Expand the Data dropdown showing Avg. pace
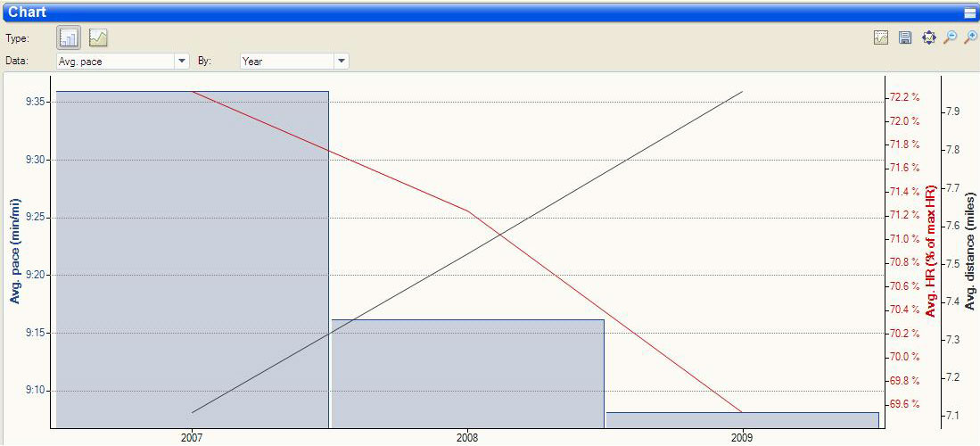980x446 pixels. click(182, 62)
